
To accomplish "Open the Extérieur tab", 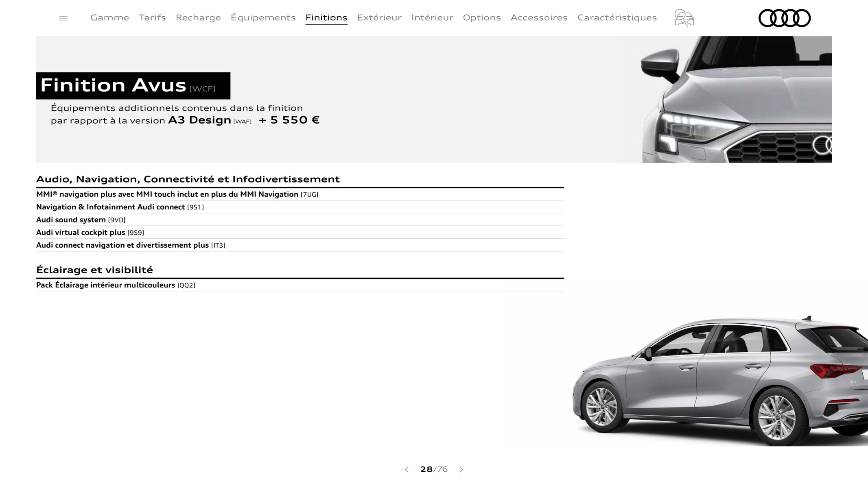I will (379, 17).
